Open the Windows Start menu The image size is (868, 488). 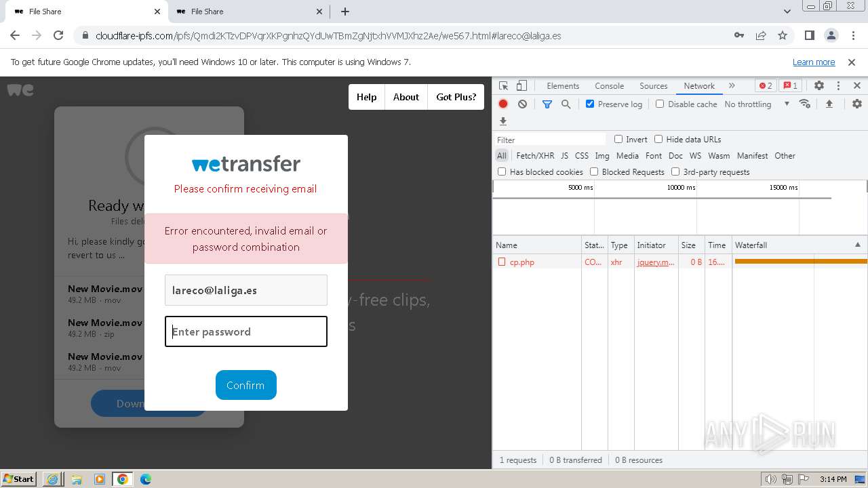19,479
